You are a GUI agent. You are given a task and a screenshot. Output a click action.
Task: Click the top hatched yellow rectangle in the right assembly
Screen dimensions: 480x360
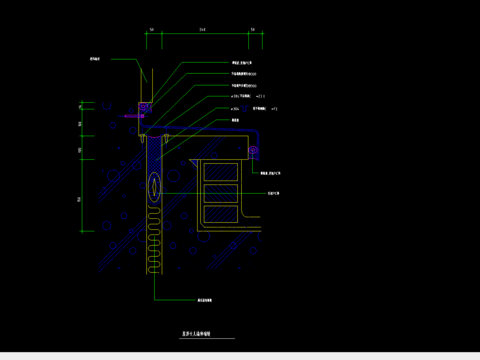click(x=221, y=172)
